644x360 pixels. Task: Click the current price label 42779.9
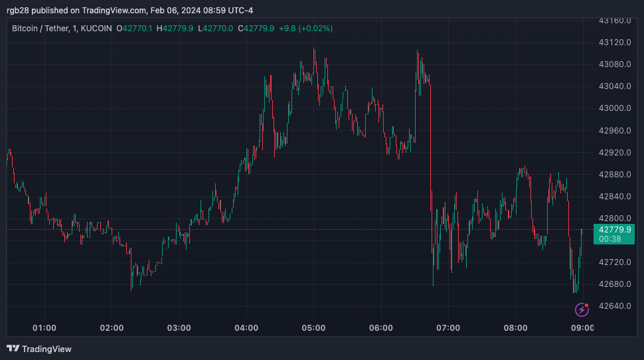coord(614,230)
